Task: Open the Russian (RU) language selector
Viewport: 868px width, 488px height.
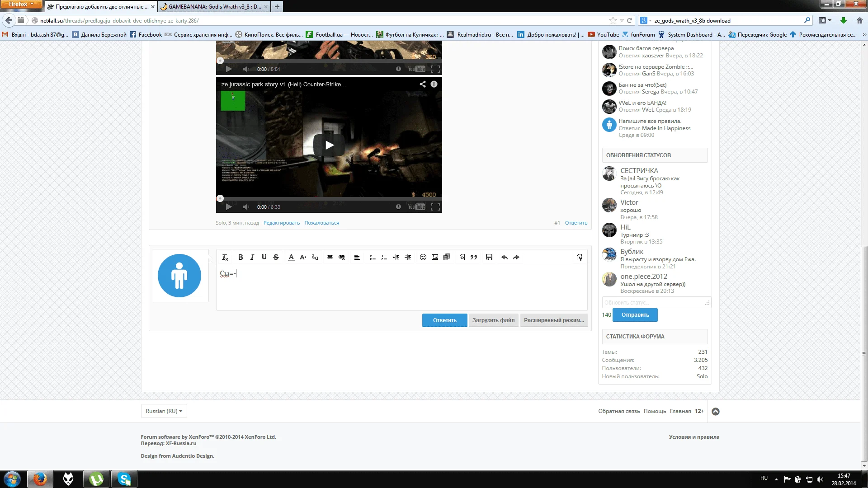Action: pos(164,411)
